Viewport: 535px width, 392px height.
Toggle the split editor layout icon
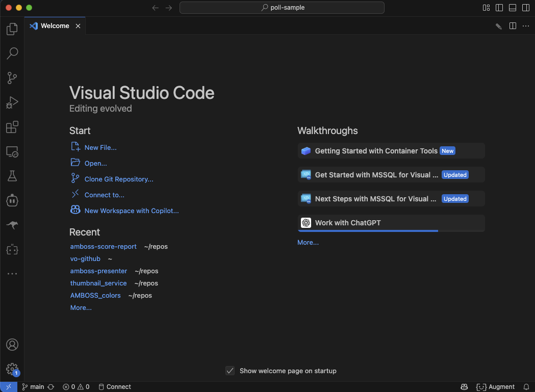(x=512, y=25)
